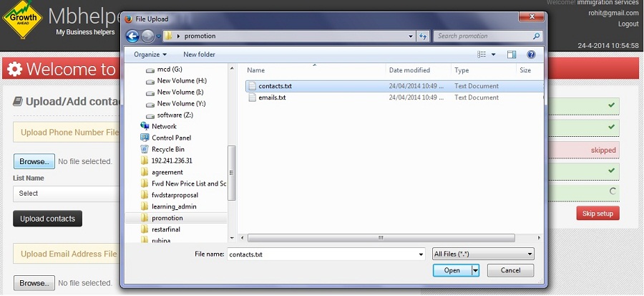Click the change view icon
Image resolution: width=644 pixels, height=296 pixels.
[482, 54]
